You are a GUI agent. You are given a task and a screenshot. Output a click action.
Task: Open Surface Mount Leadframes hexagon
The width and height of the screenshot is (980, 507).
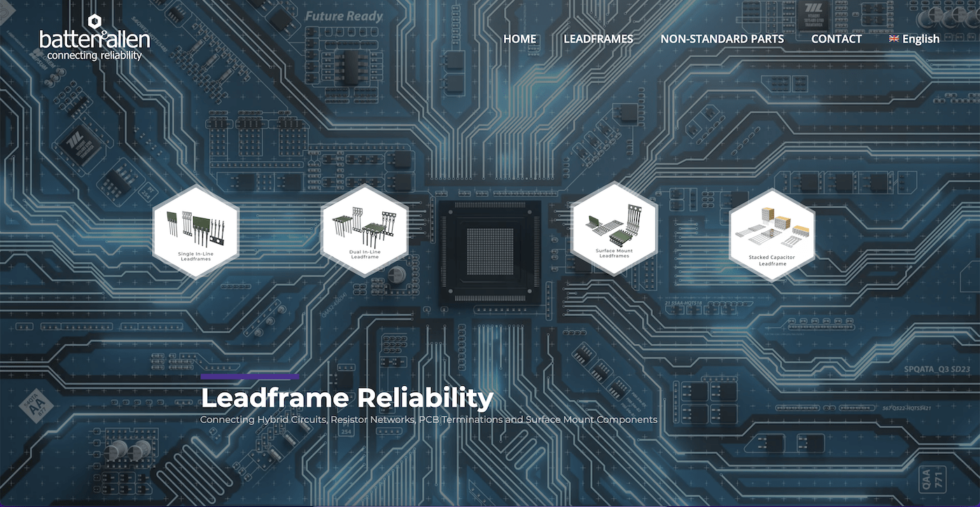614,229
